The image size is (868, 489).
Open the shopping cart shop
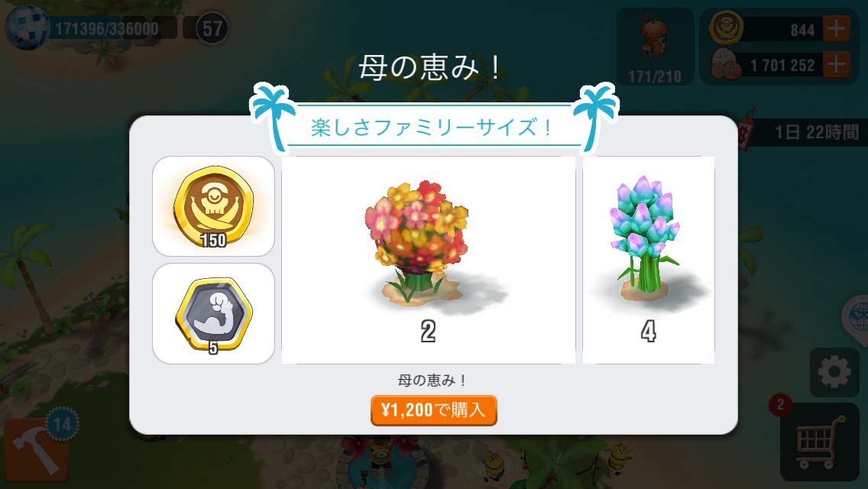[820, 442]
